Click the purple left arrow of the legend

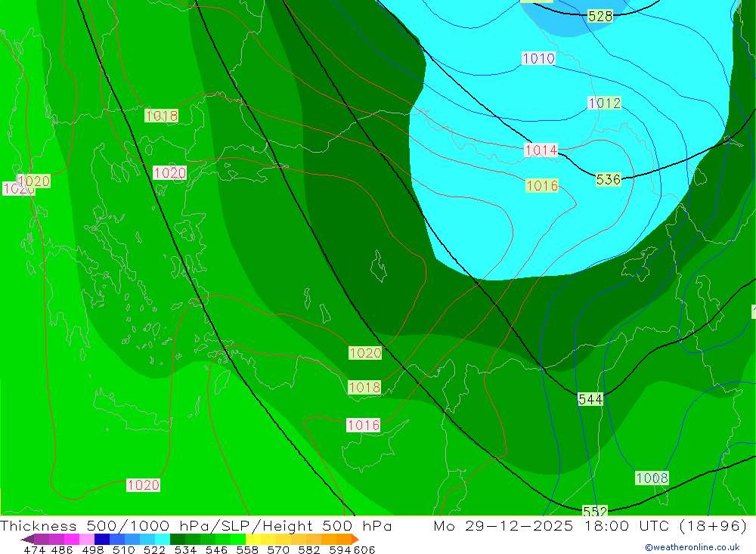(27, 539)
